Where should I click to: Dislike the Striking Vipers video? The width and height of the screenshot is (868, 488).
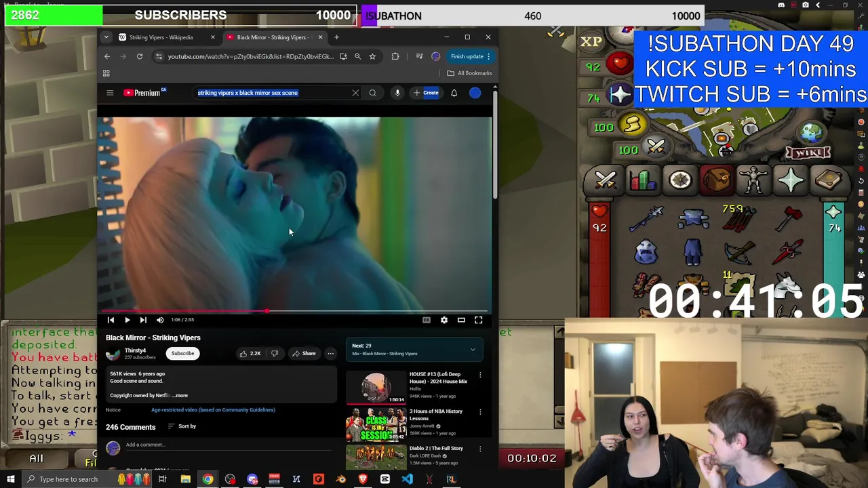[x=275, y=353]
